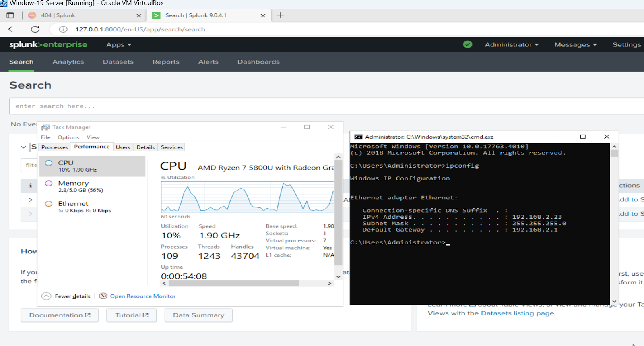Click the cmd.exe title bar icon
The height and width of the screenshot is (346, 644).
coord(358,137)
